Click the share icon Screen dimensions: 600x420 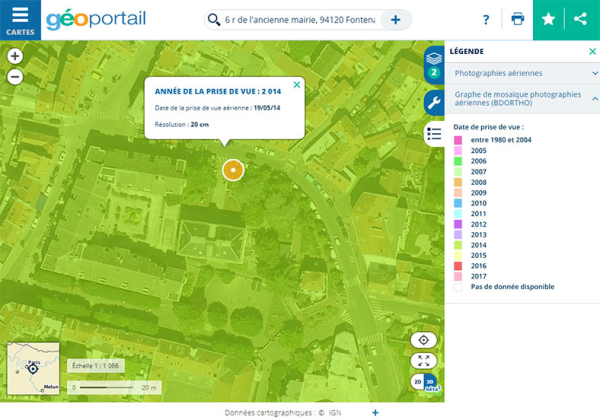pos(581,19)
